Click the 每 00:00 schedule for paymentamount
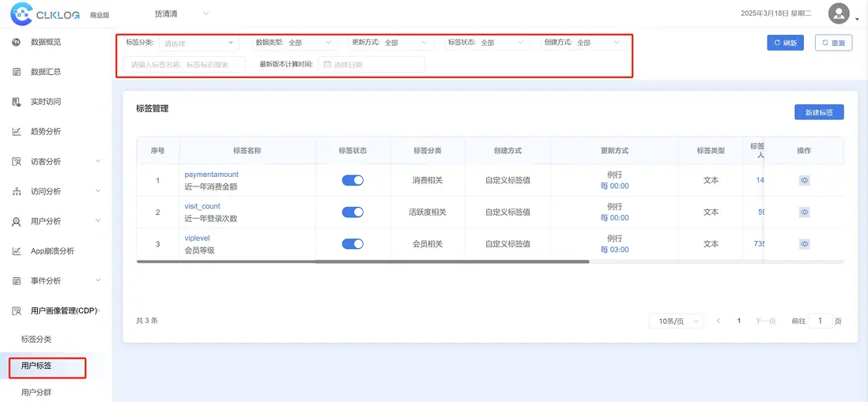Image resolution: width=868 pixels, height=402 pixels. click(x=614, y=186)
